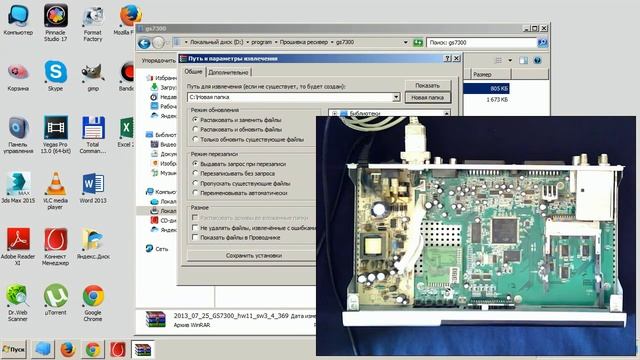Launch Pinnacle Studio 17 from desktop

point(56,23)
